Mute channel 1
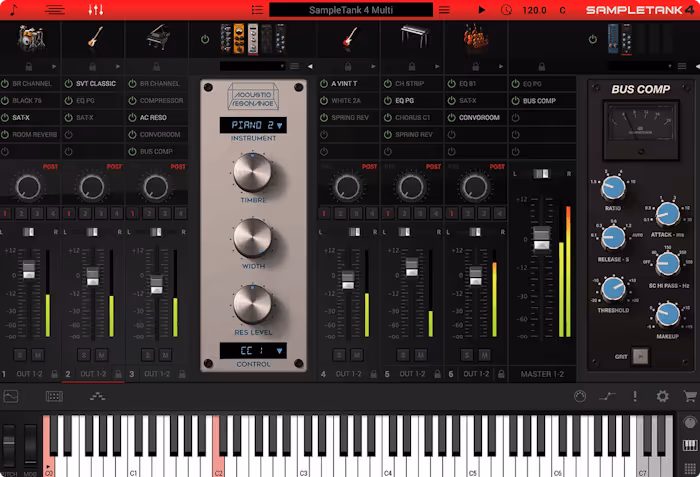 [38, 356]
